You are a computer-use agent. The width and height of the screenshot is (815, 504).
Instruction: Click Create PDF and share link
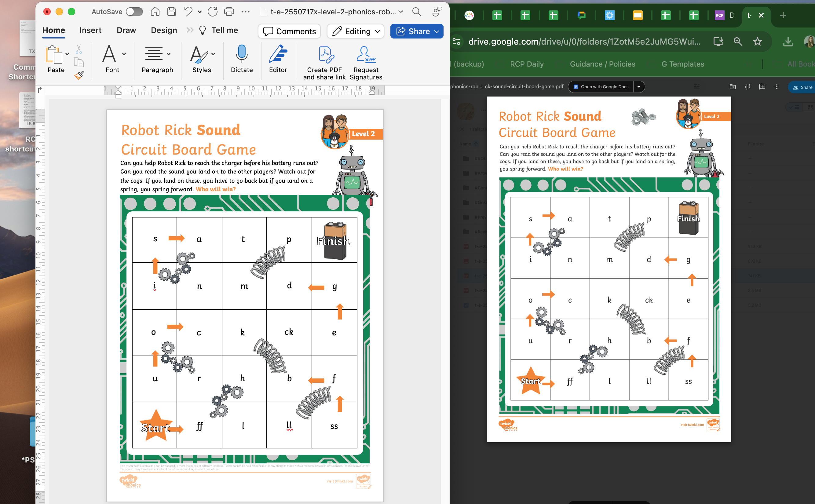click(x=326, y=55)
